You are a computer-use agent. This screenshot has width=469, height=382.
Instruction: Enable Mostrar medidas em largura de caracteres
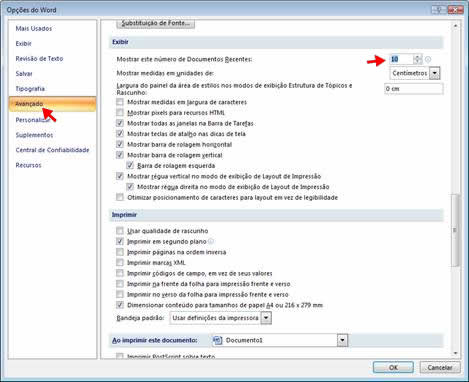coord(120,102)
